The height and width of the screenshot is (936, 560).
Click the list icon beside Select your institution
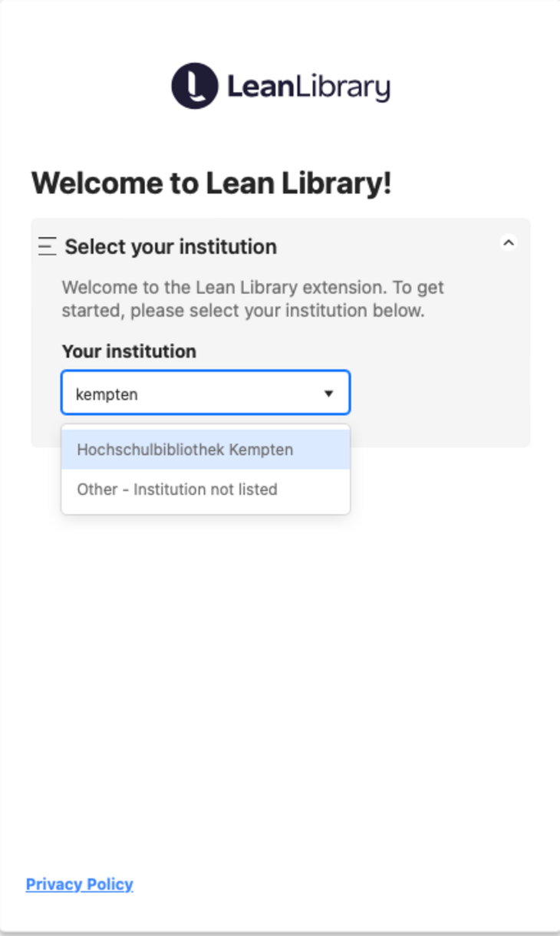tap(48, 246)
